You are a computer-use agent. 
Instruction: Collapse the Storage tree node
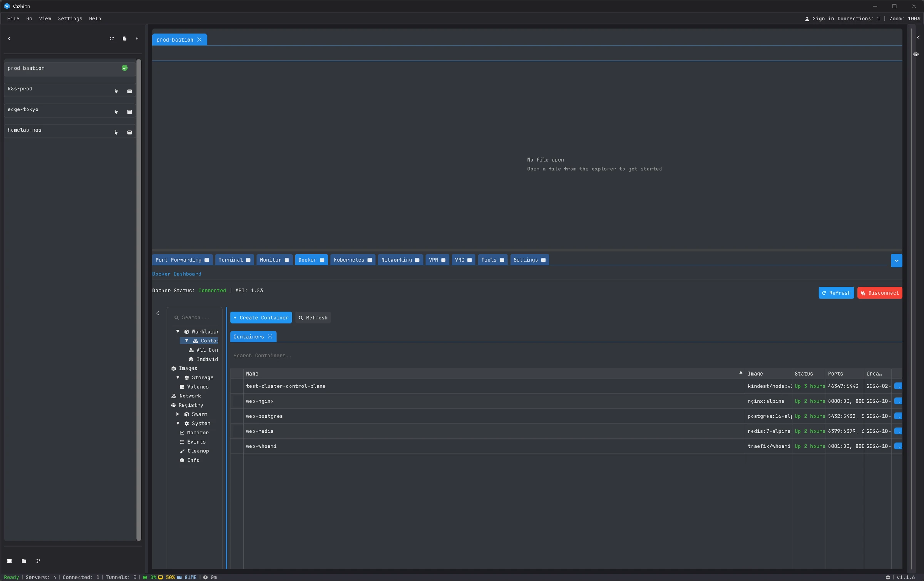point(178,377)
